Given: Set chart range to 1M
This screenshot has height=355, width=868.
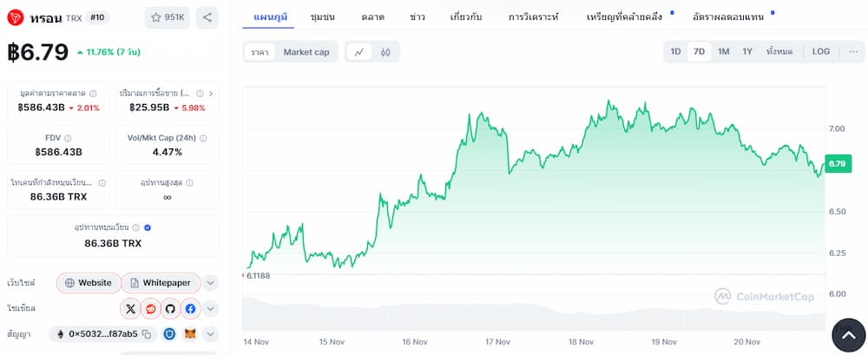Looking at the screenshot, I should pos(724,51).
